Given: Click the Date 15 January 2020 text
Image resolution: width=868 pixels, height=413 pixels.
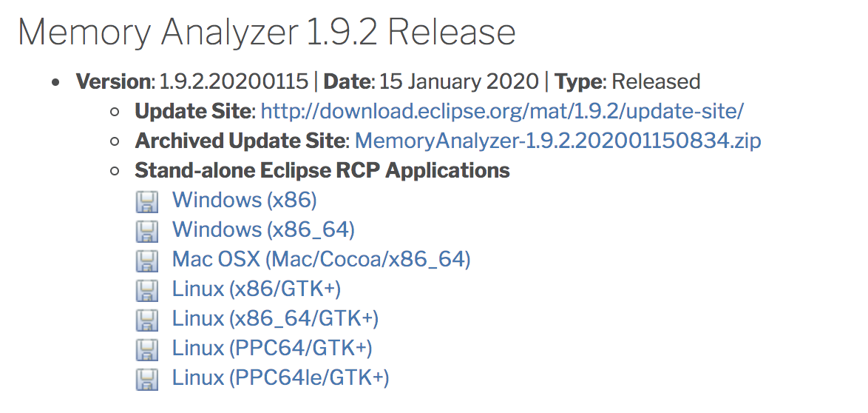Looking at the screenshot, I should tap(431, 81).
